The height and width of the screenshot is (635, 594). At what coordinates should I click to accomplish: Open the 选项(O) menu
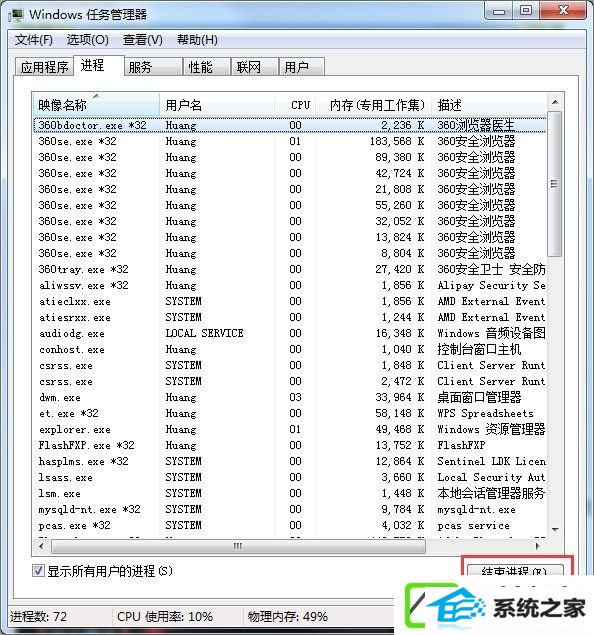87,40
